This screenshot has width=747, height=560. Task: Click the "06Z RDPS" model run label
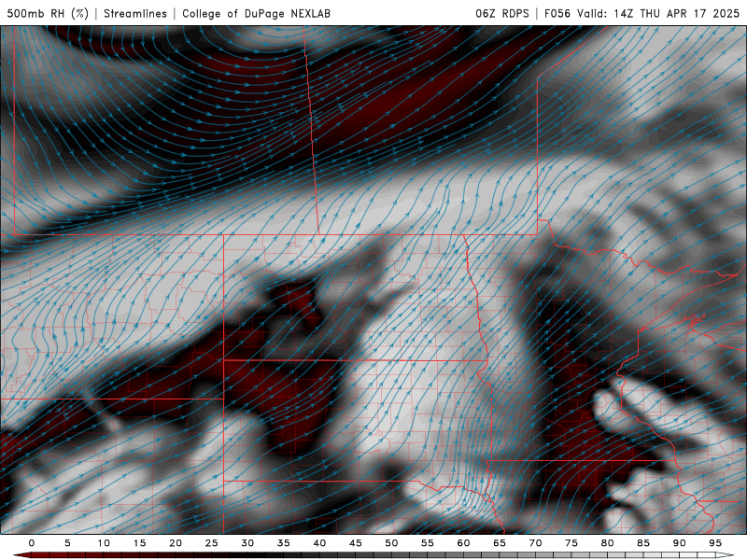502,13
